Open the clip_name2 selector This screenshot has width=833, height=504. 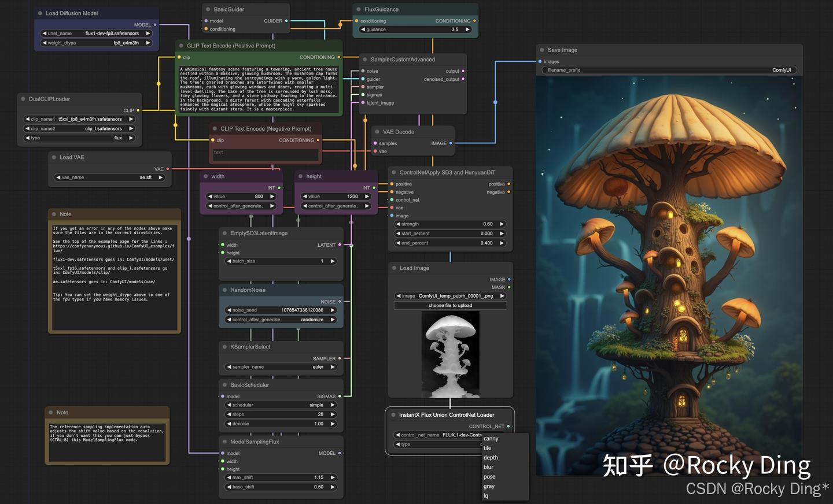tap(79, 129)
